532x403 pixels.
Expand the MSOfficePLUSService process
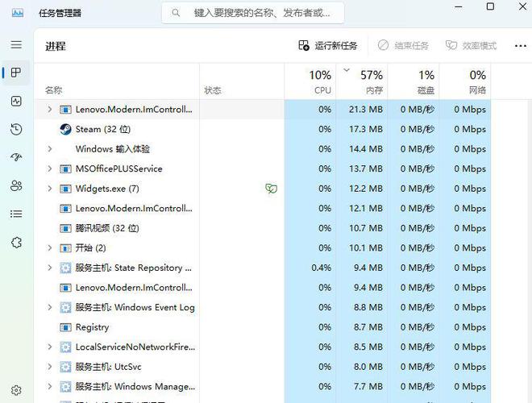(49, 168)
